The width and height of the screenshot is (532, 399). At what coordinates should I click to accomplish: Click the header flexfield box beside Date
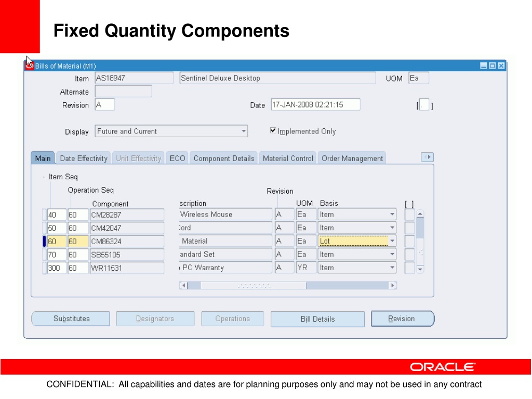[x=424, y=104]
